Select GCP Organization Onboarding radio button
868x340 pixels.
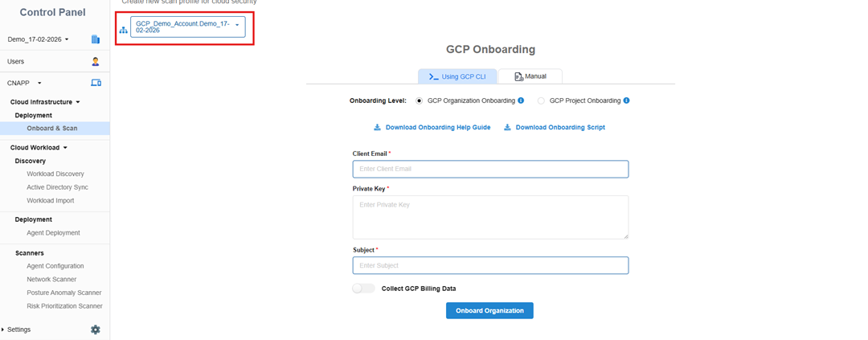419,101
